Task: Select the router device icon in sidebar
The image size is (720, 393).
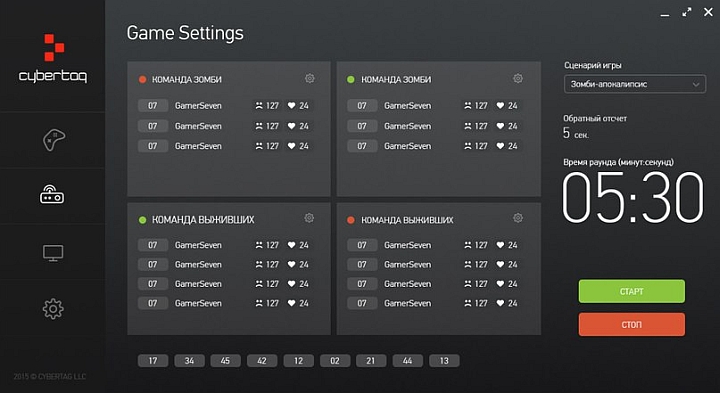Action: tap(52, 195)
